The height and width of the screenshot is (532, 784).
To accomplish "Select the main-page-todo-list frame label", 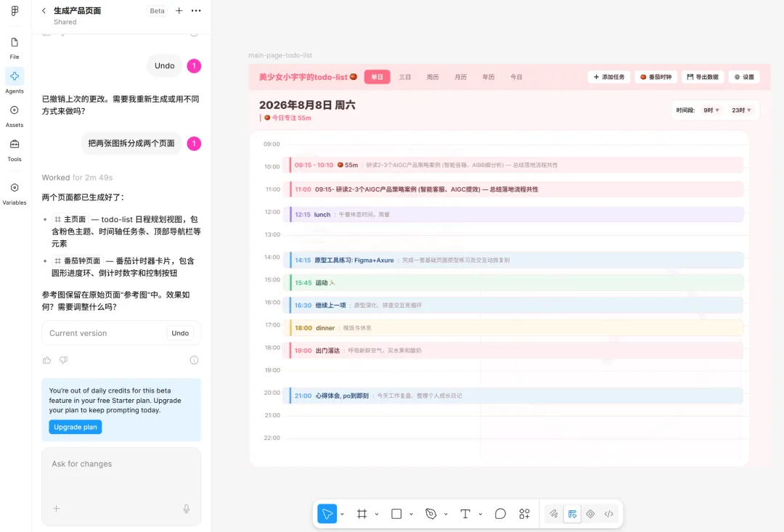I will pos(280,55).
